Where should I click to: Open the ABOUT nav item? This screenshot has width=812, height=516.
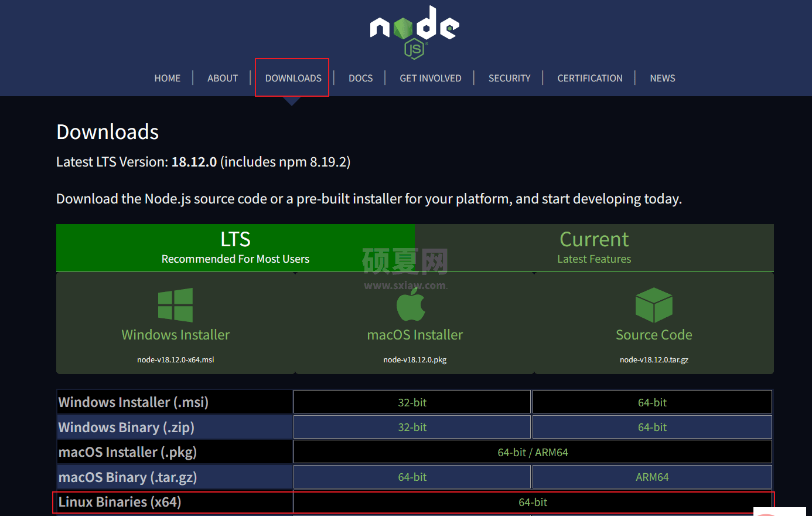click(223, 78)
